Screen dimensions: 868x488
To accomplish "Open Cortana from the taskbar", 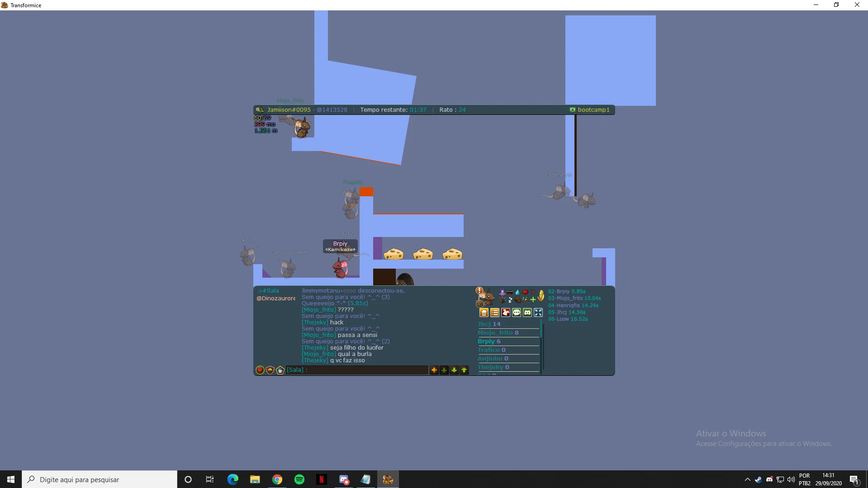I will (188, 479).
